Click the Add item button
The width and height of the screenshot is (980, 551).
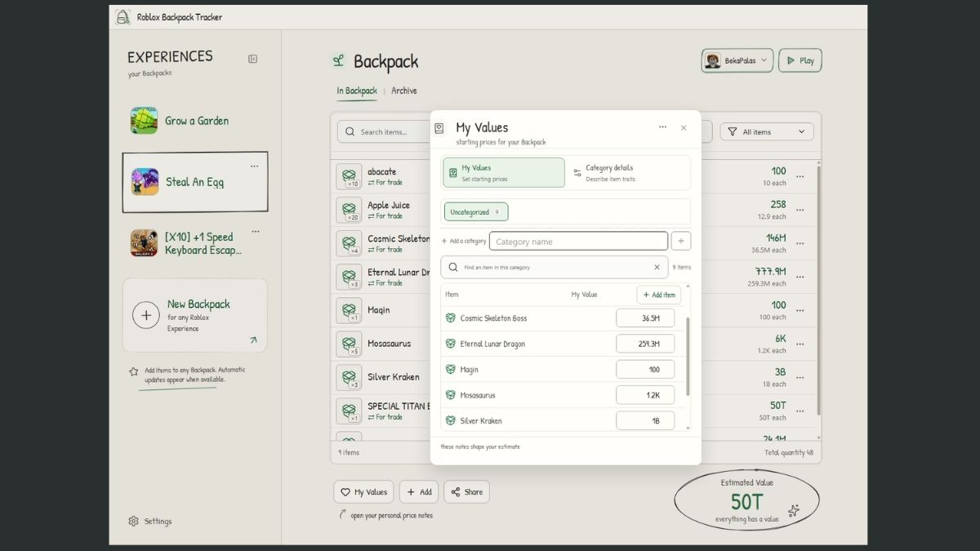[x=659, y=295]
